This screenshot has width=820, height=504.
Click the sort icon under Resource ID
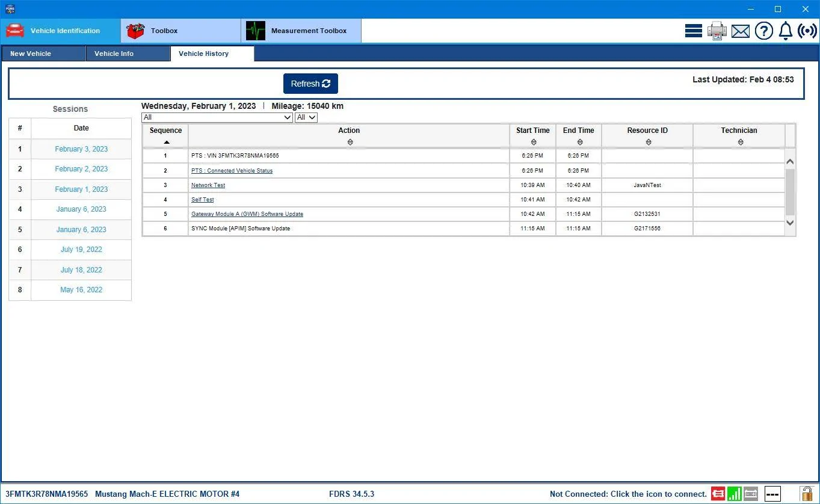point(648,143)
